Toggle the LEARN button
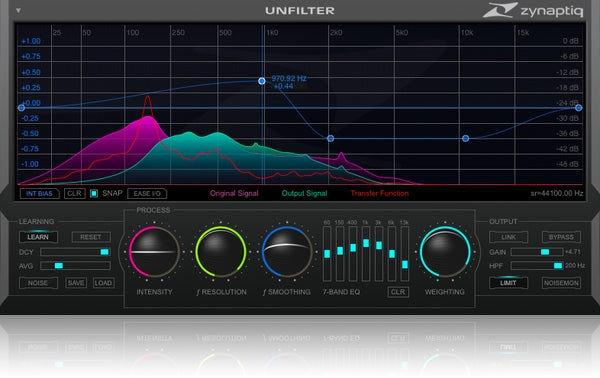This screenshot has height=378, width=600. [38, 237]
